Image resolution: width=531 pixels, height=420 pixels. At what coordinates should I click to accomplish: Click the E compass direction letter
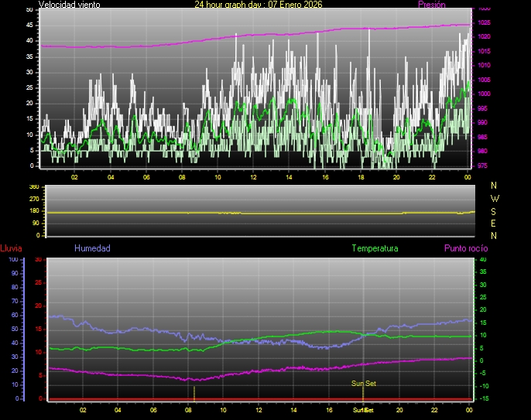495,223
